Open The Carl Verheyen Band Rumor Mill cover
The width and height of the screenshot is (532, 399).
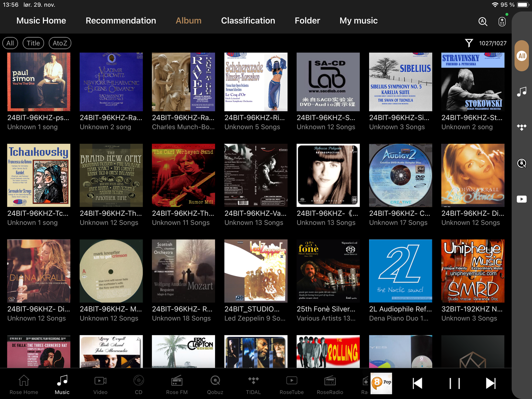click(x=183, y=175)
